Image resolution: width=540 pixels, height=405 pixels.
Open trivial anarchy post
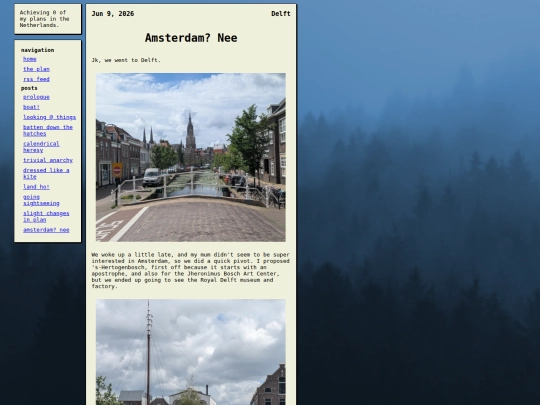48,160
